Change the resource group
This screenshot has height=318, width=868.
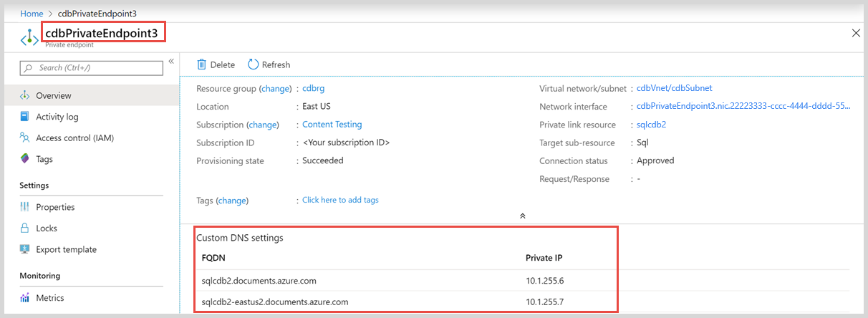275,89
